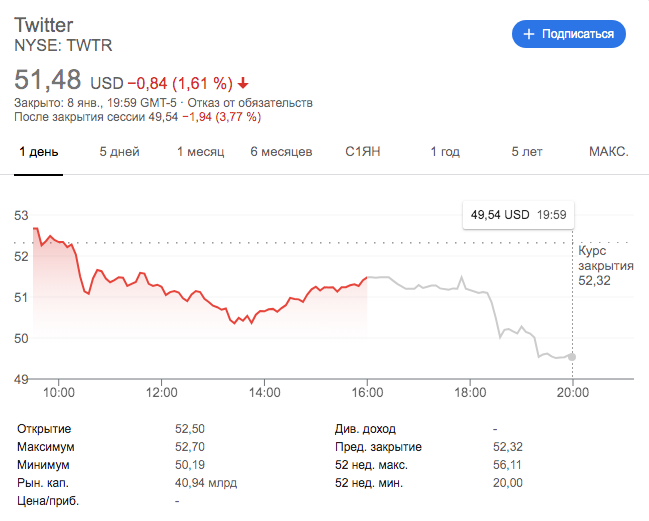
Task: Select the 1 день tab
Action: (38, 152)
